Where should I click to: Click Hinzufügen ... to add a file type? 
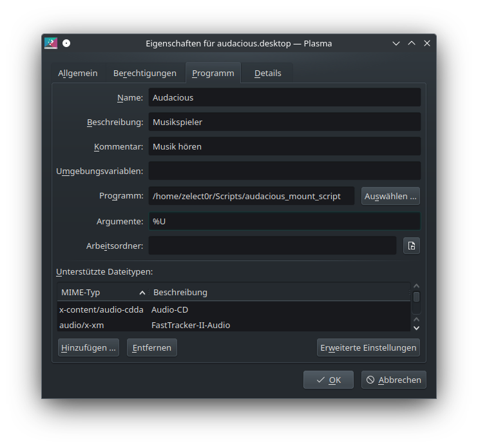coord(88,347)
